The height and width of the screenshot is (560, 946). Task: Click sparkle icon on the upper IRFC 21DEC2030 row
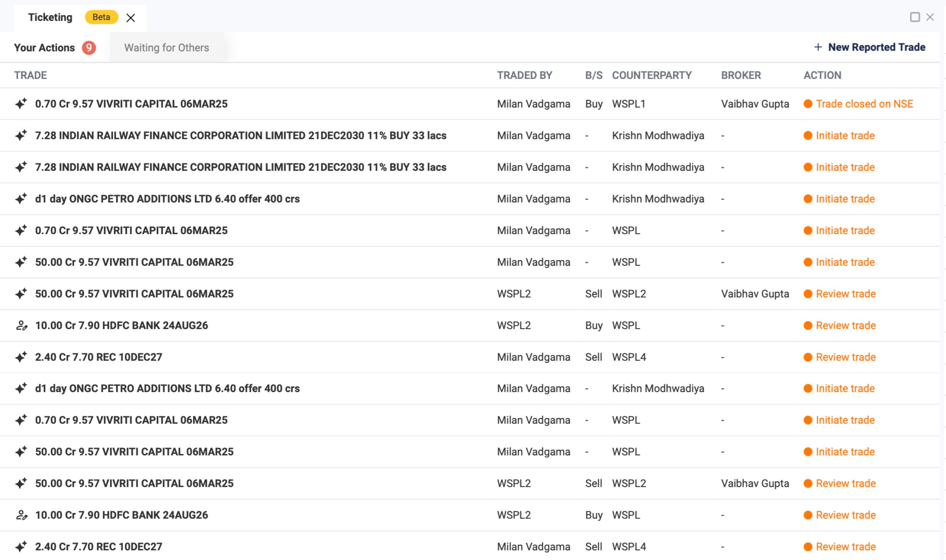21,135
